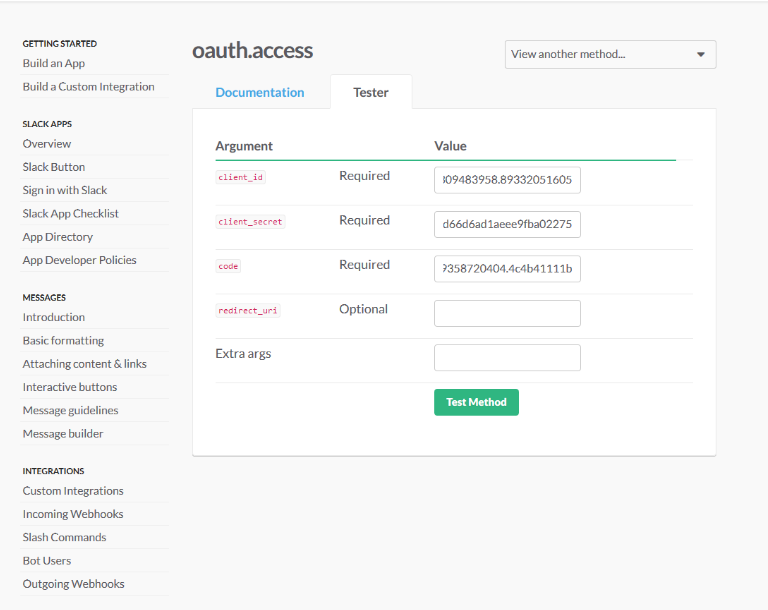Visit the App Directory link
The width and height of the screenshot is (768, 610).
58,237
